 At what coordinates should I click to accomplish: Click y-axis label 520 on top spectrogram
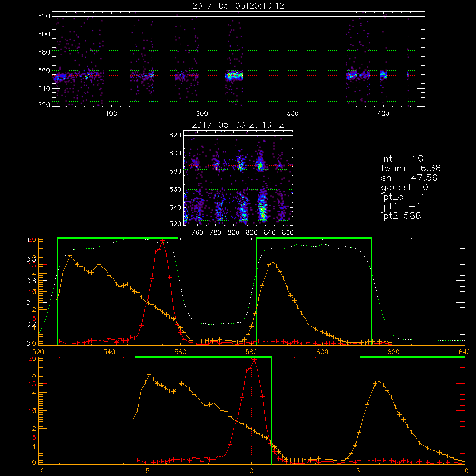44,105
